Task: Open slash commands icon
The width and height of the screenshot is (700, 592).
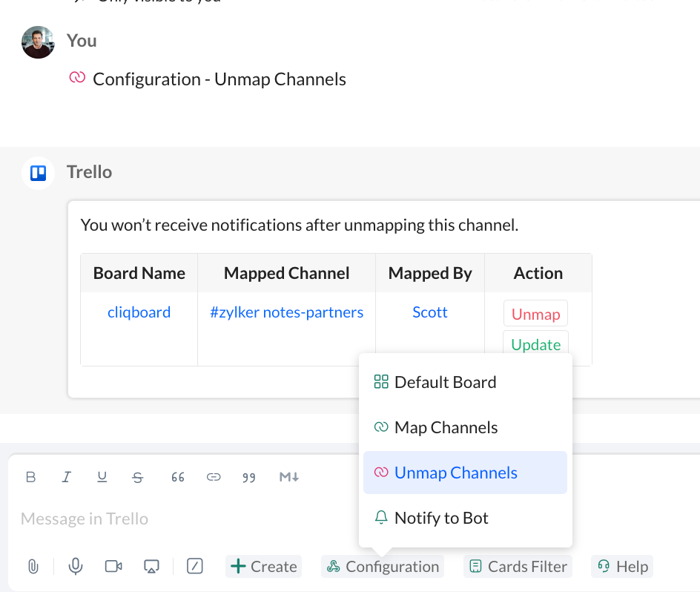Action: pos(194,566)
